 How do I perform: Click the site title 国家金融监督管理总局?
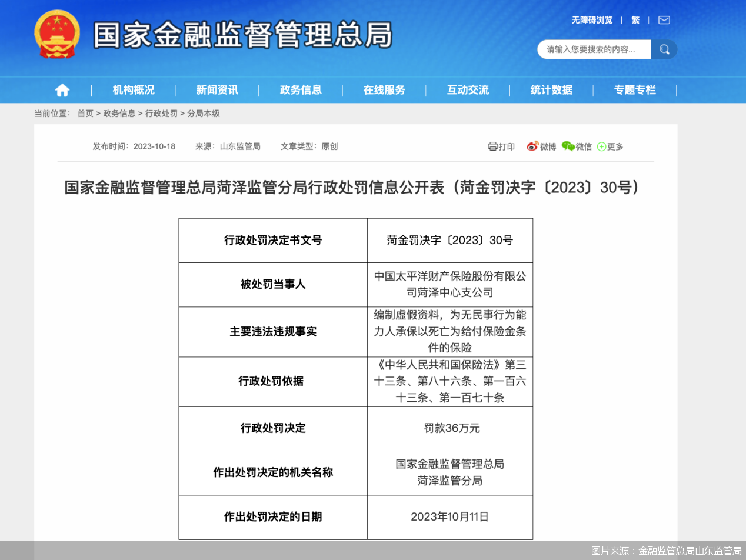tap(242, 35)
